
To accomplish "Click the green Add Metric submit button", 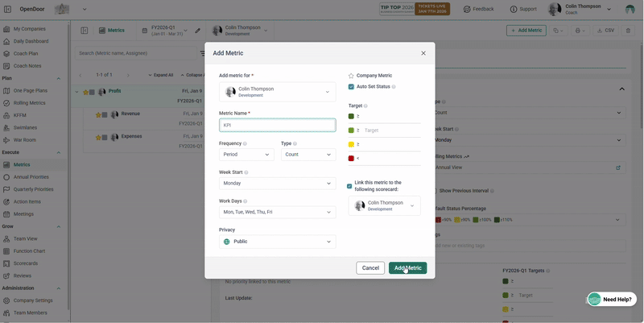I will tap(407, 268).
